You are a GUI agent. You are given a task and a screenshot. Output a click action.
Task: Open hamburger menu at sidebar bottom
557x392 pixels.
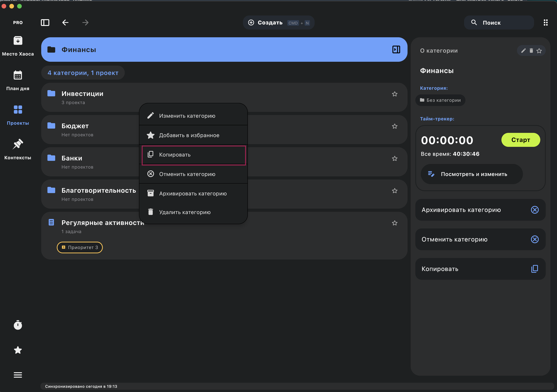(x=18, y=375)
